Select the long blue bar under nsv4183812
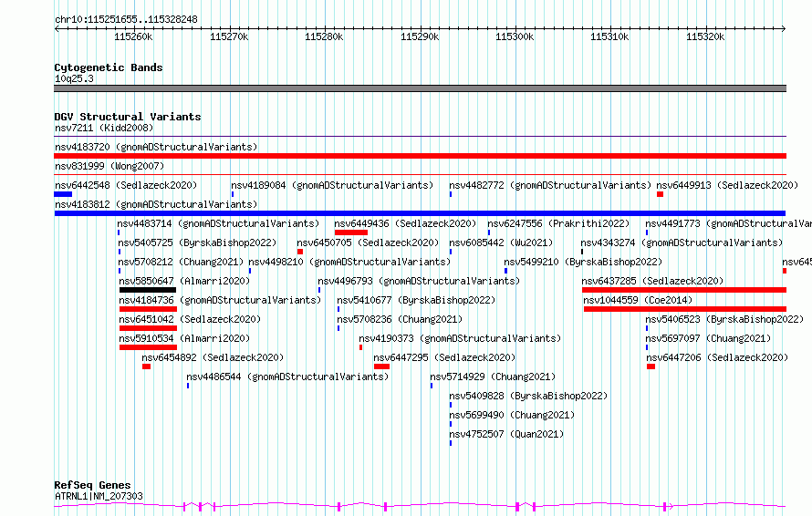This screenshot has width=812, height=516. click(420, 213)
